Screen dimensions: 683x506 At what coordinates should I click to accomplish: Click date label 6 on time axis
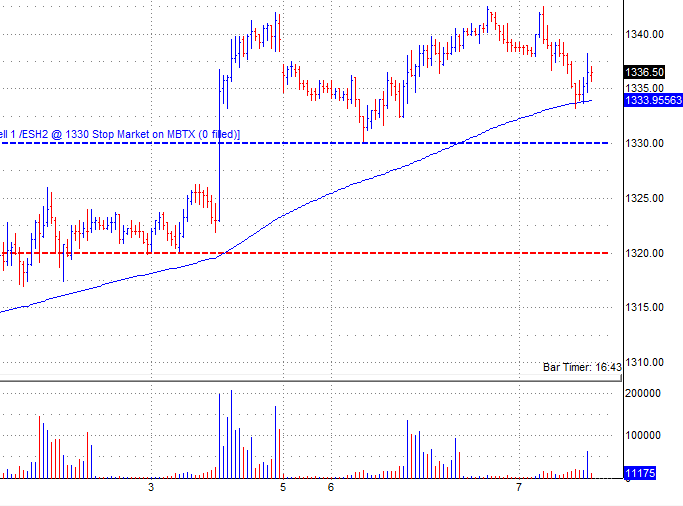click(331, 487)
